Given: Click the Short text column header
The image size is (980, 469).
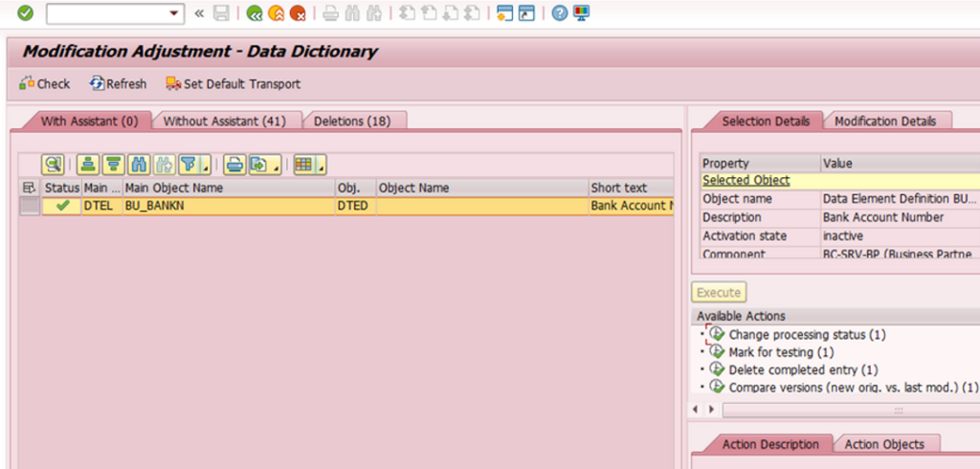Looking at the screenshot, I should point(632,188).
